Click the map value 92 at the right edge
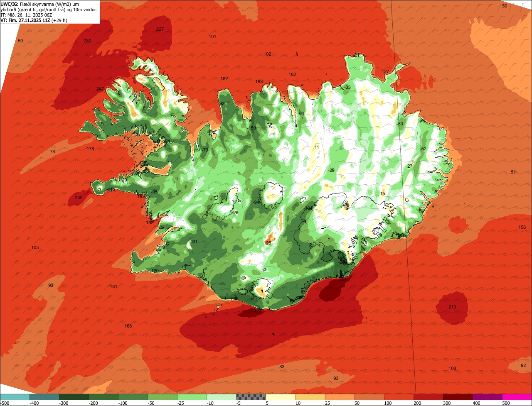Viewport: 532px width, 406px height. coord(523,365)
